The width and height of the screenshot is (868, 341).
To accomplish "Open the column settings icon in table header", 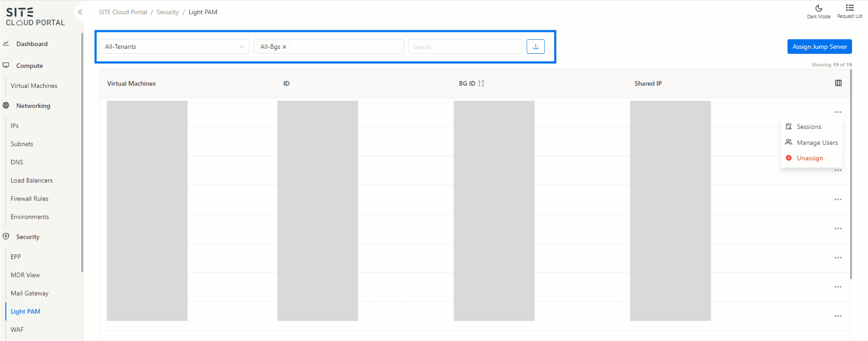I will (x=838, y=83).
